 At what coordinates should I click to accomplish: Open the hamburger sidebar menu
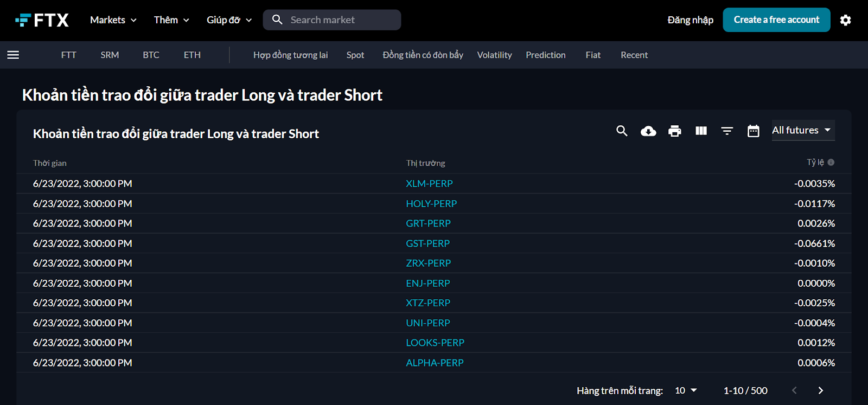pos(13,55)
